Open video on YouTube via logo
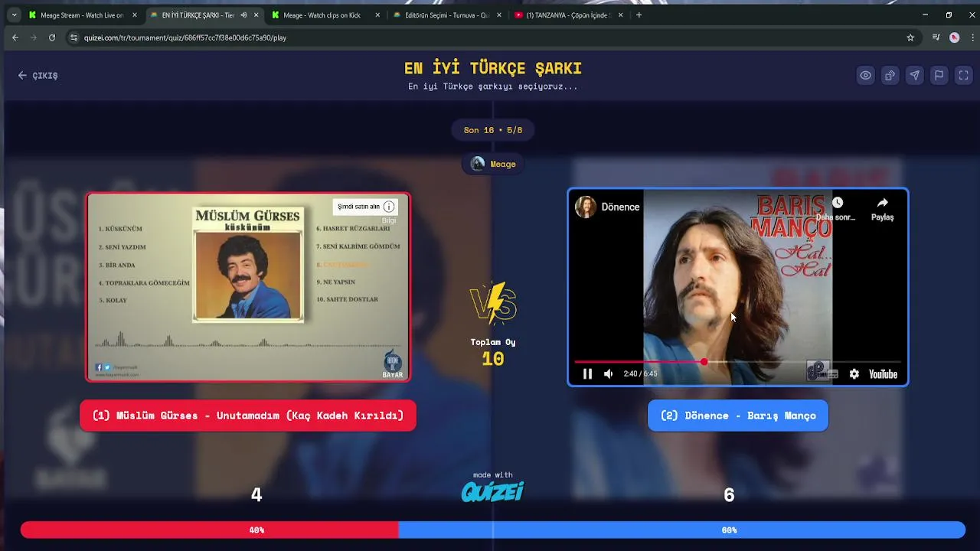 coord(883,373)
